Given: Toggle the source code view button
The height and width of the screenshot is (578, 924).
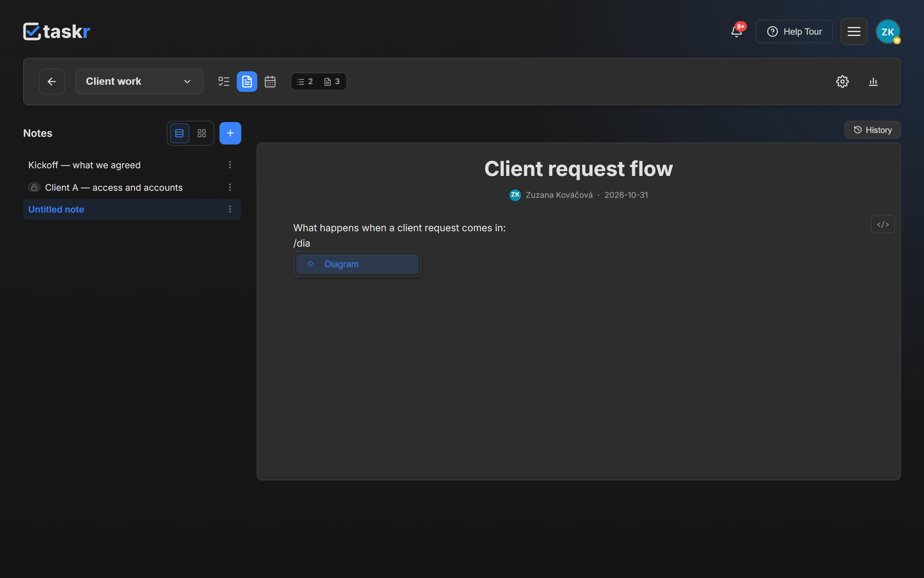Looking at the screenshot, I should 883,224.
